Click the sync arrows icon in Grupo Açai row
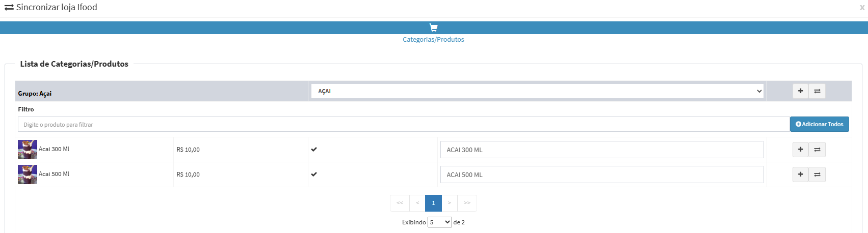This screenshot has width=868, height=233. (x=817, y=91)
